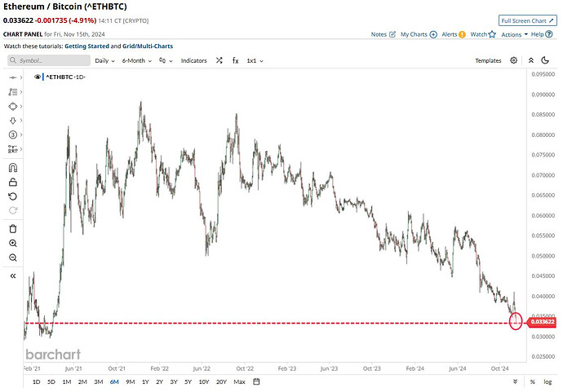The width and height of the screenshot is (563, 392).
Task: Toggle the lock drawings padlock icon
Action: 12,182
